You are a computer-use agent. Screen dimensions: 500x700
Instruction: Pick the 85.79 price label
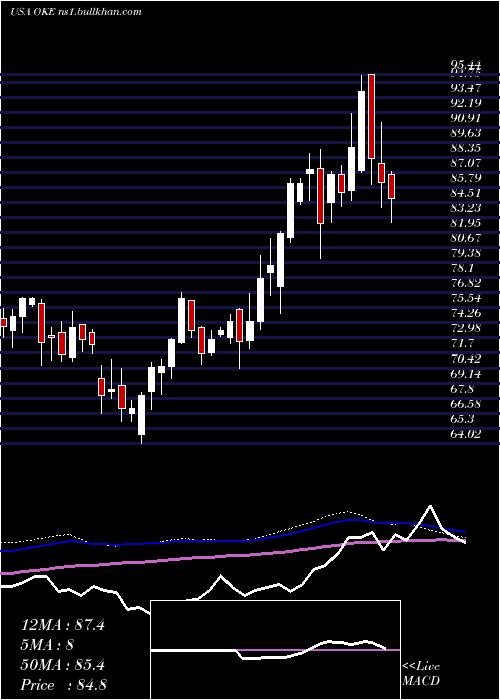(466, 178)
